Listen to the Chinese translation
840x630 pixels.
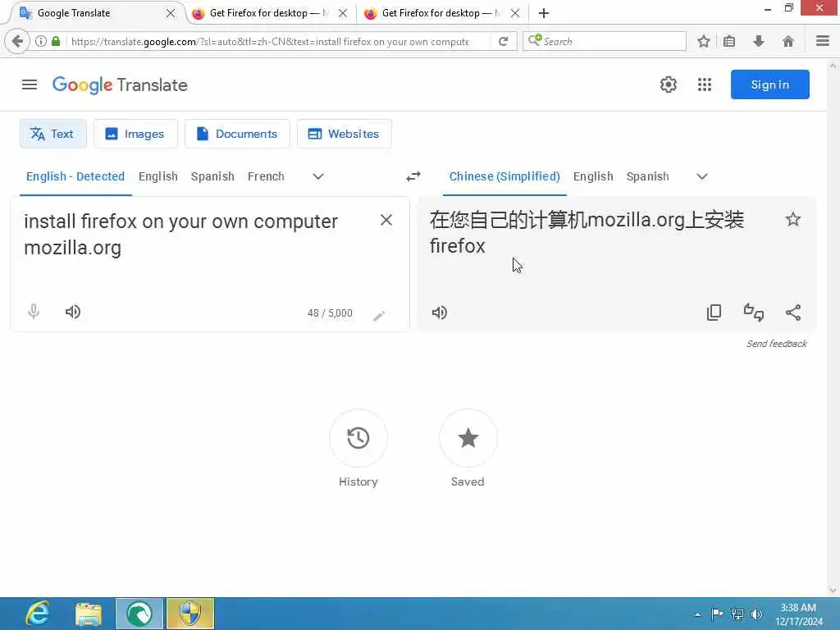pos(440,313)
